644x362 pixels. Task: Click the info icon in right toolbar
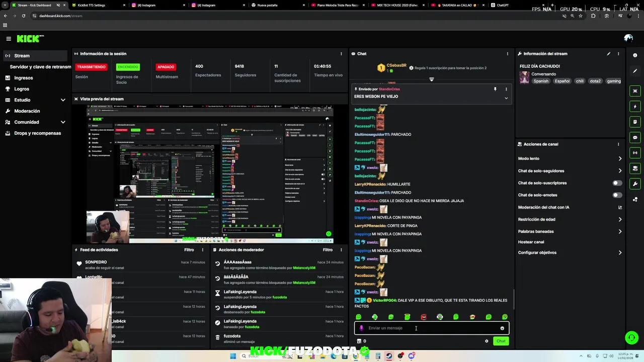(635, 55)
